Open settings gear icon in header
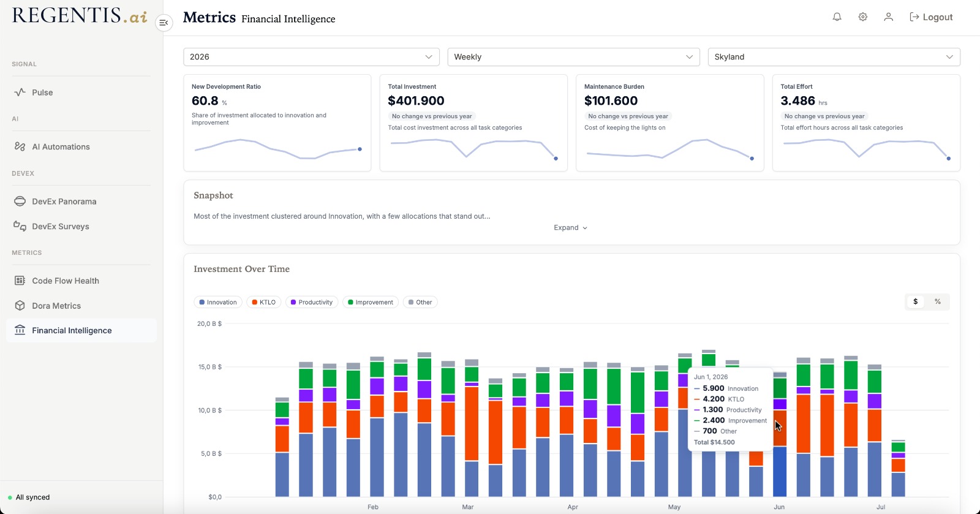This screenshot has width=980, height=514. (862, 17)
